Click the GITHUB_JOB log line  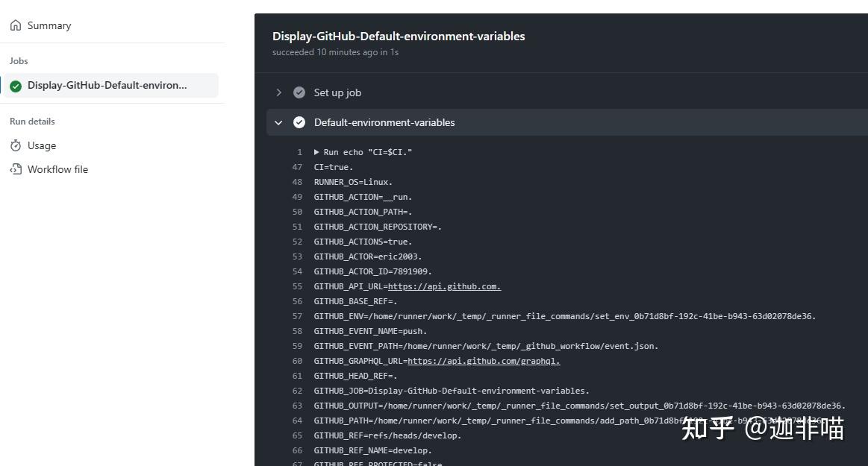452,391
